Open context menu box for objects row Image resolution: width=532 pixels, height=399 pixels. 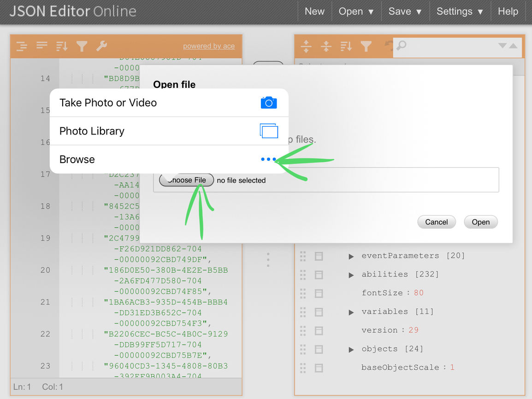point(319,350)
